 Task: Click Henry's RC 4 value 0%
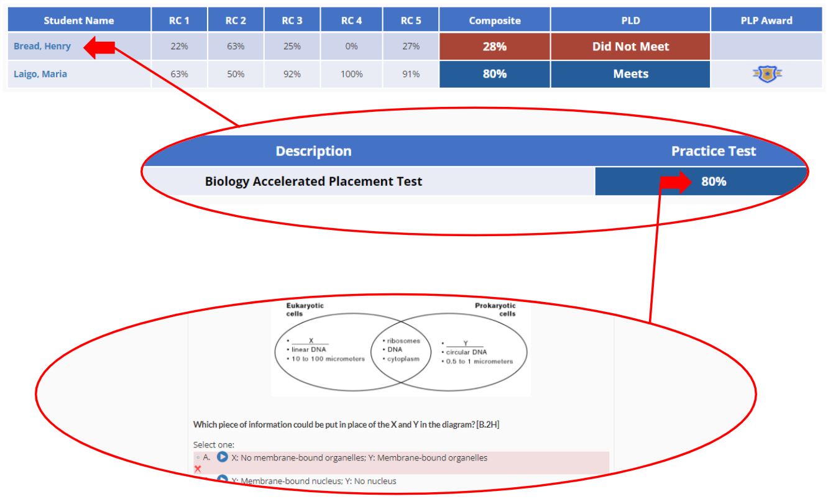tap(351, 47)
